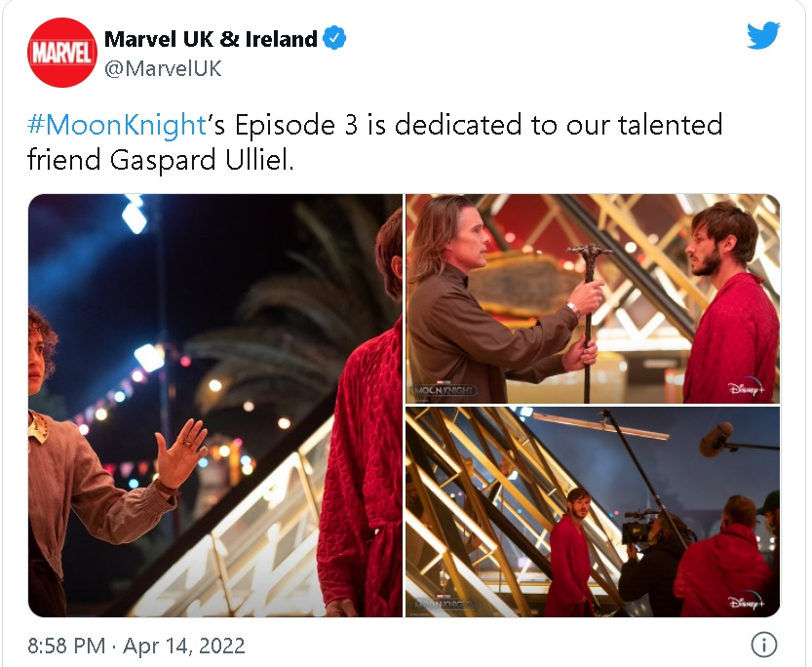The height and width of the screenshot is (667, 812).
Task: Click the Marvel logo profile avatar
Action: [63, 53]
